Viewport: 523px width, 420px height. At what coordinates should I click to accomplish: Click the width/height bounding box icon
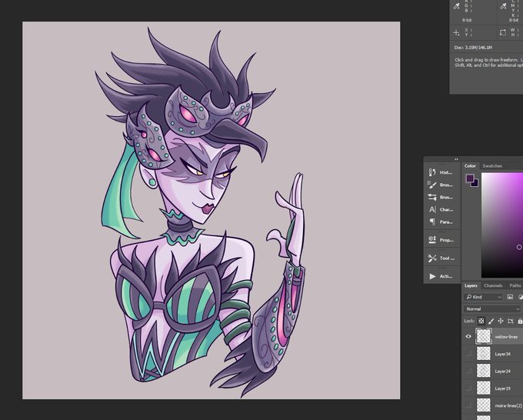tap(503, 32)
